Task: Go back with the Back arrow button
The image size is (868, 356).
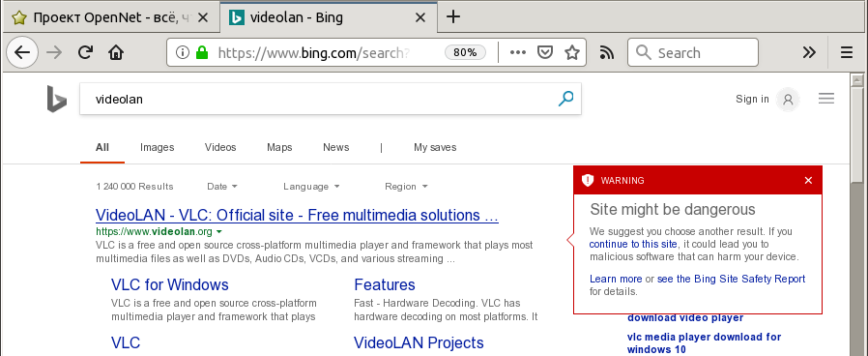Action: (22, 52)
